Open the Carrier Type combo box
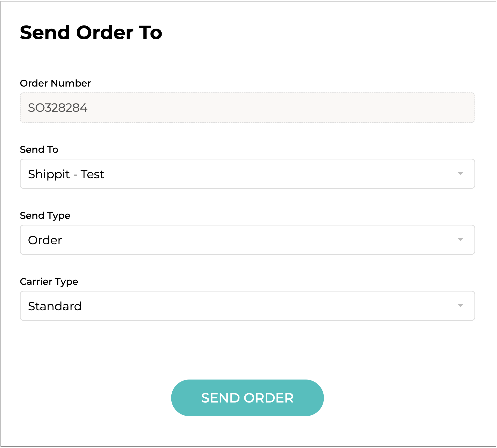Image resolution: width=497 pixels, height=448 pixels. pyautogui.click(x=247, y=306)
